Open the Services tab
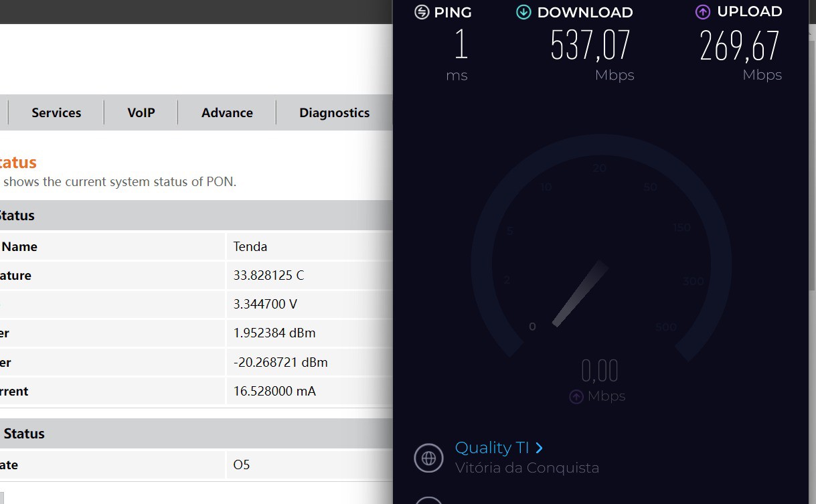The width and height of the screenshot is (816, 504). 56,112
